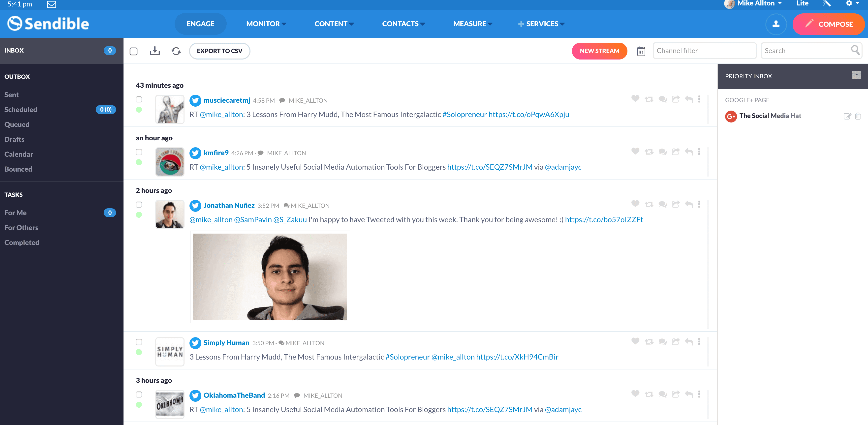Click the refresh stream icon
This screenshot has height=425, width=868.
(176, 51)
